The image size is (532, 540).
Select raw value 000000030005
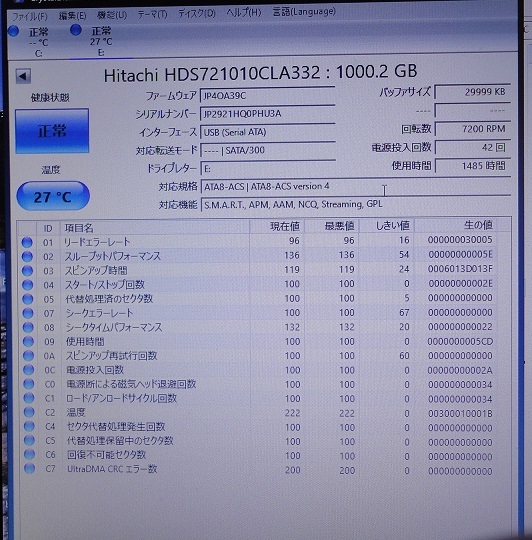pos(460,240)
